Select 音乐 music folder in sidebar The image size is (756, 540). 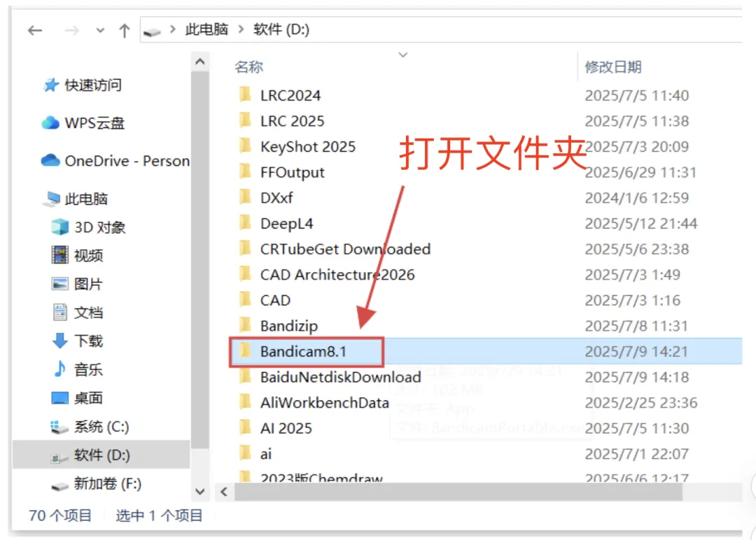pyautogui.click(x=77, y=369)
